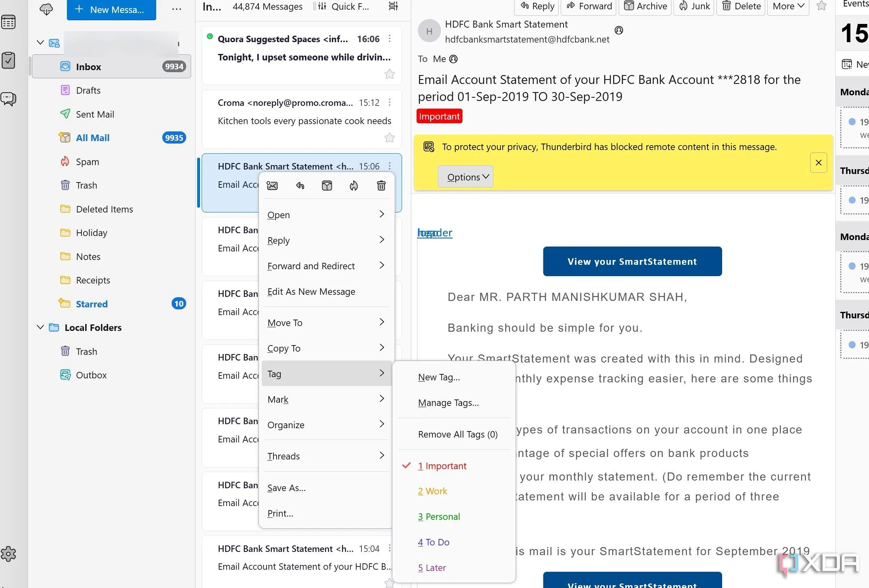Click the Get Messages cloud icon
869x588 pixels.
[x=46, y=9]
